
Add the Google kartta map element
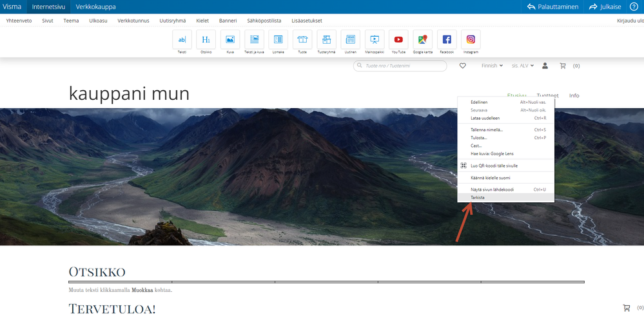tap(422, 40)
